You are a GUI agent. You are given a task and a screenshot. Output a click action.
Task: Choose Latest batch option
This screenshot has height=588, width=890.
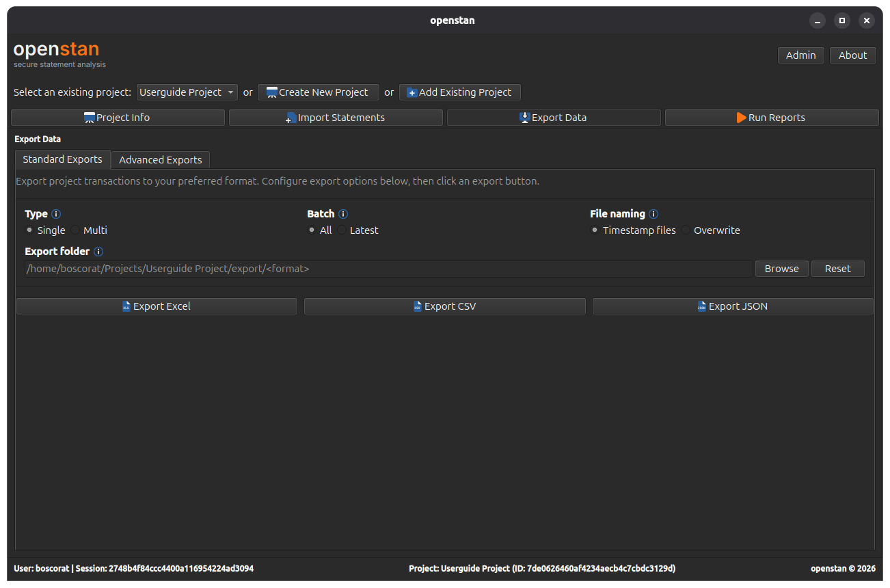point(358,230)
